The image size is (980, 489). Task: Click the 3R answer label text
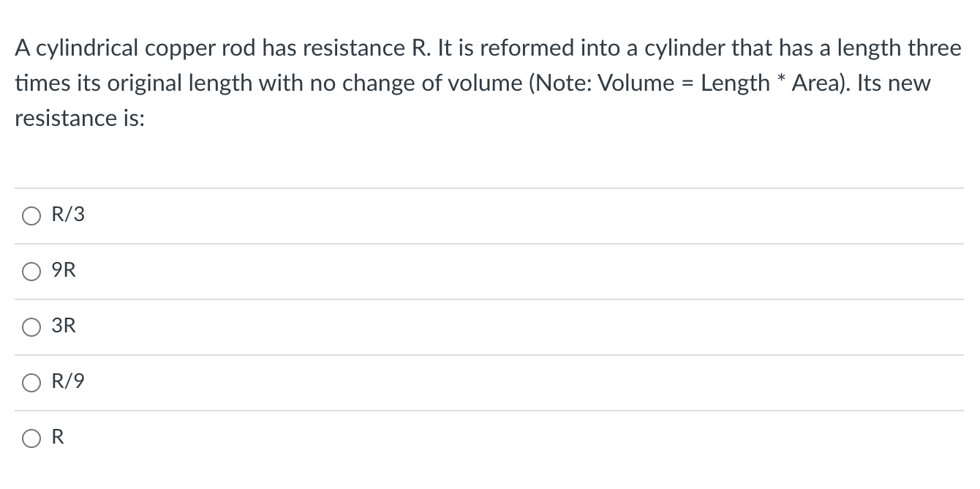(x=63, y=326)
